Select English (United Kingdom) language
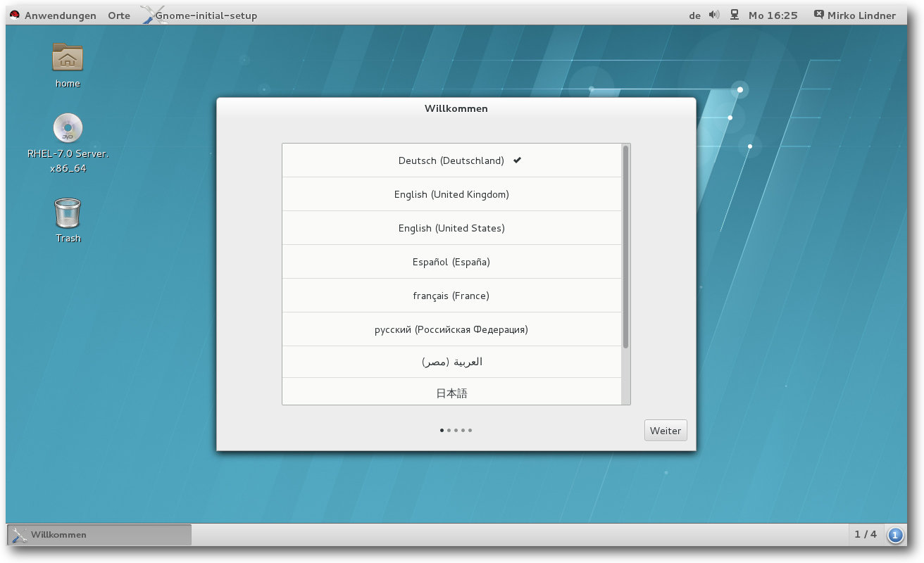 click(451, 194)
